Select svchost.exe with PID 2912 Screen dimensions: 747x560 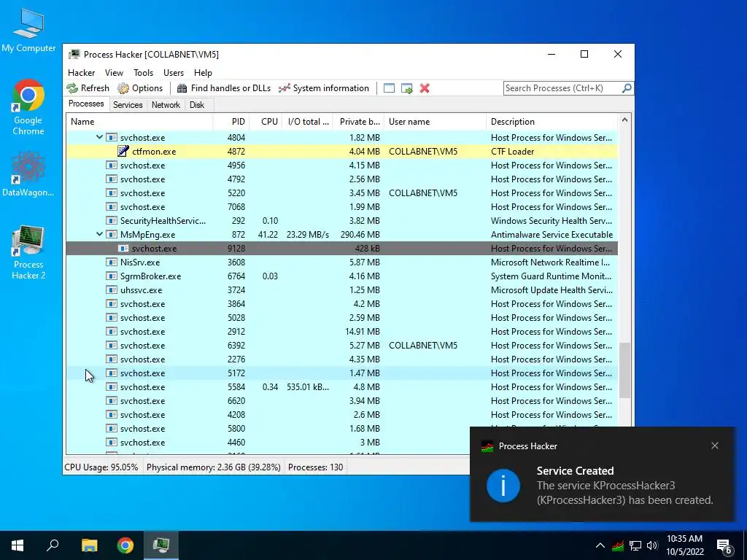tap(341, 332)
